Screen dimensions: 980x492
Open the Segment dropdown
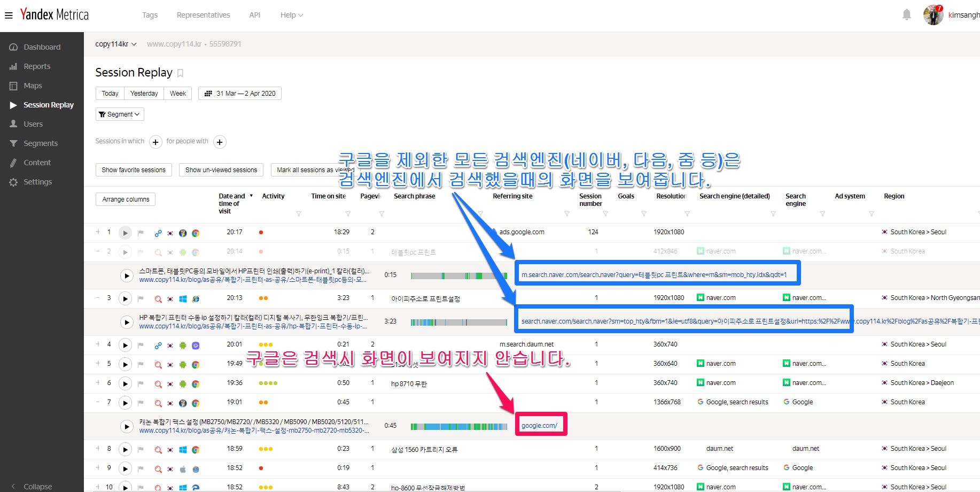120,114
